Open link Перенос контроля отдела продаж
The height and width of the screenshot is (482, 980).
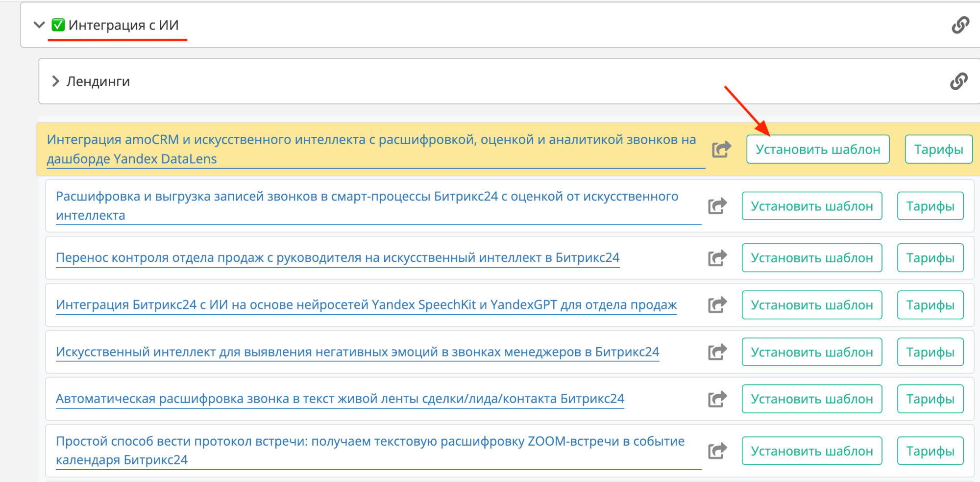[x=337, y=257]
